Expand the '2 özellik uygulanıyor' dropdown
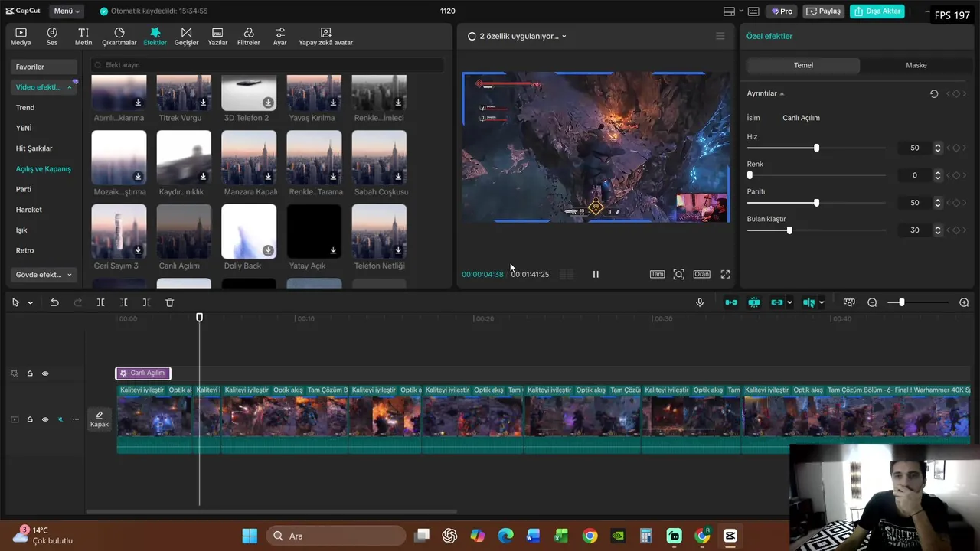Viewport: 980px width, 551px height. coord(564,36)
